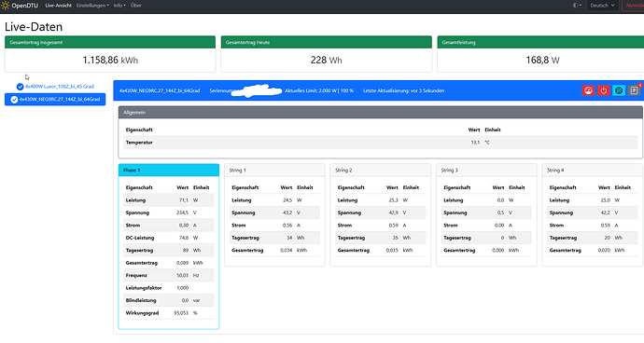Click the OpenDTU sun logo

click(6, 6)
